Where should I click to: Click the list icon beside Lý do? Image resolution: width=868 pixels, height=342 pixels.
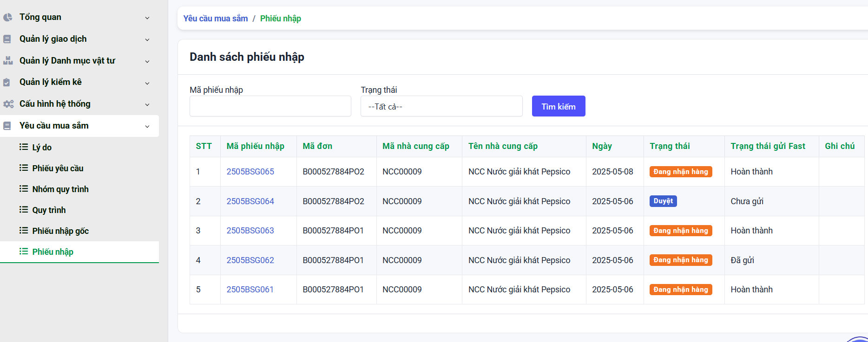point(24,147)
